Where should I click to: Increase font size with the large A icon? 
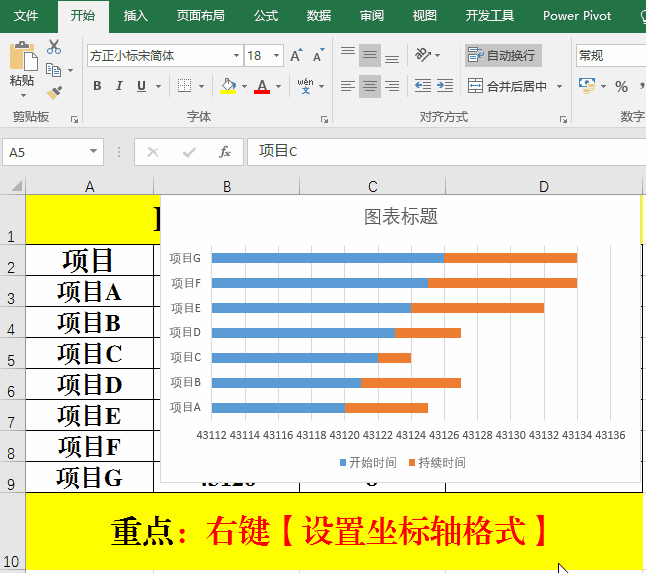296,56
